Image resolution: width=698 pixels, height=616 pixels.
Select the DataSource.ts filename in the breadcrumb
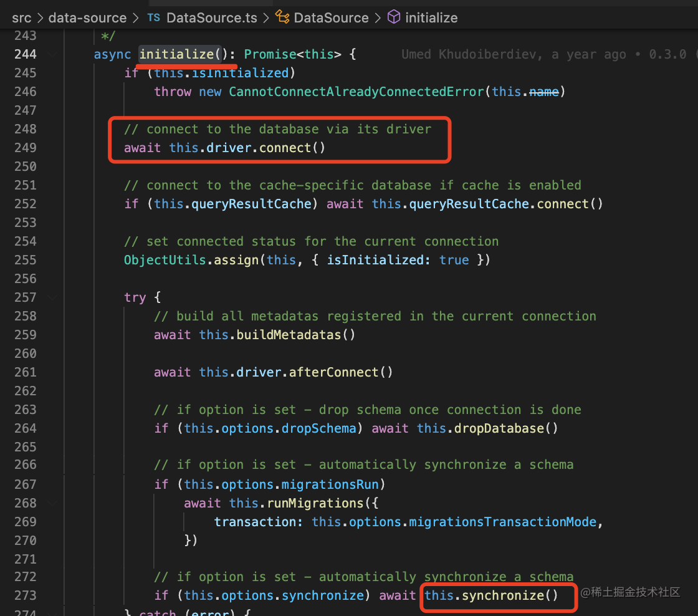tap(211, 17)
